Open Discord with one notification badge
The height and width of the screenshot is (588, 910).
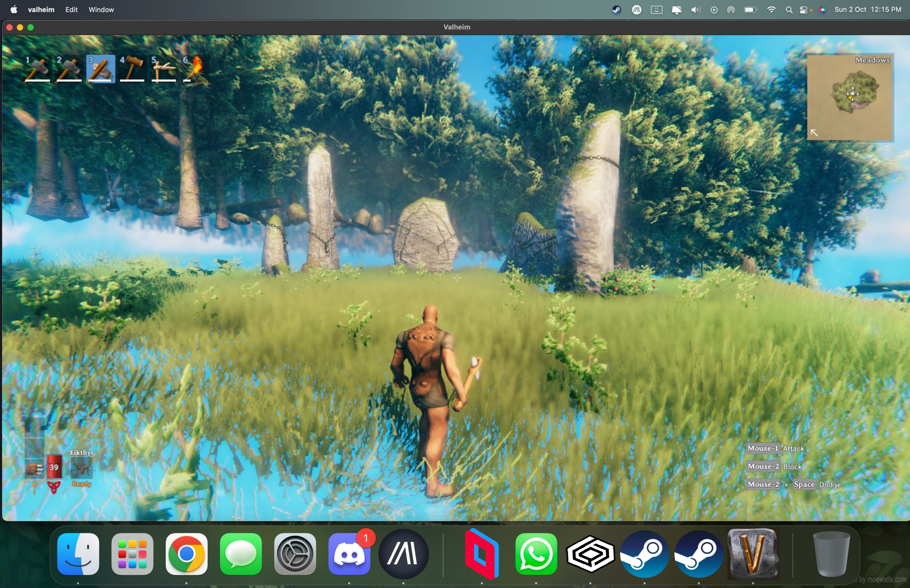(x=349, y=554)
